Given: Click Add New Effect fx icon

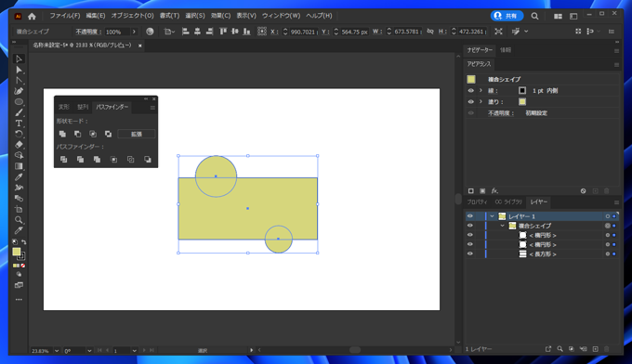Looking at the screenshot, I should [x=494, y=191].
